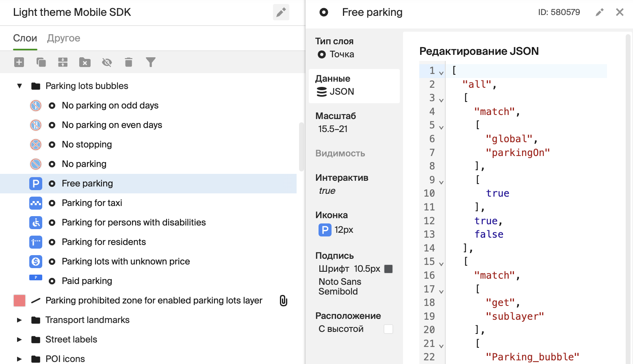Fold JSON code at line 5
The height and width of the screenshot is (364, 633).
click(x=441, y=128)
